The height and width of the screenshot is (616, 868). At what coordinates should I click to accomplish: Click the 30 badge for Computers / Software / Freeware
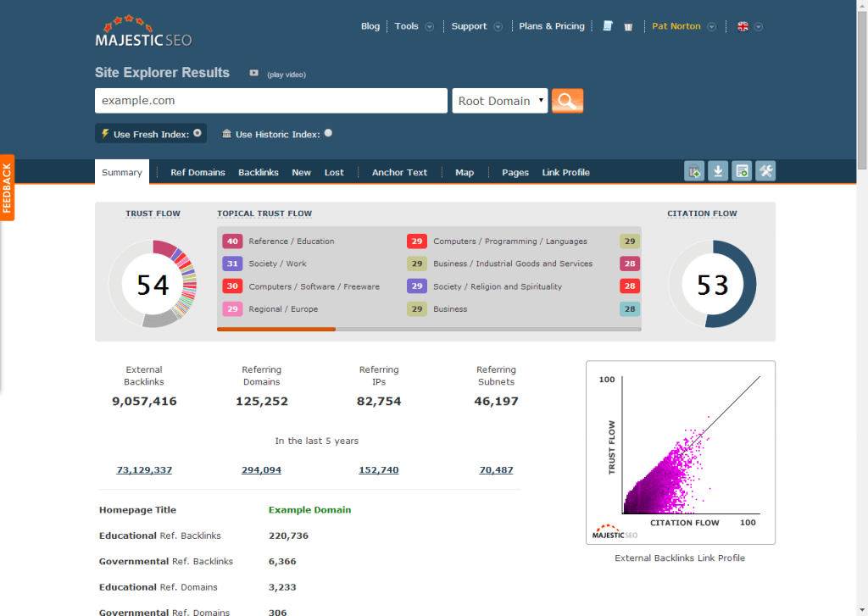tap(232, 286)
